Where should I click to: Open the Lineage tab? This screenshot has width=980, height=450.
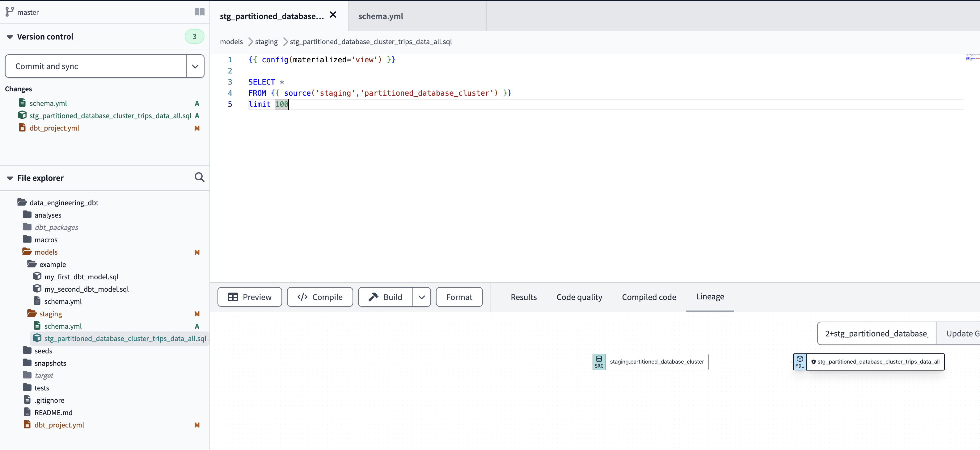710,297
